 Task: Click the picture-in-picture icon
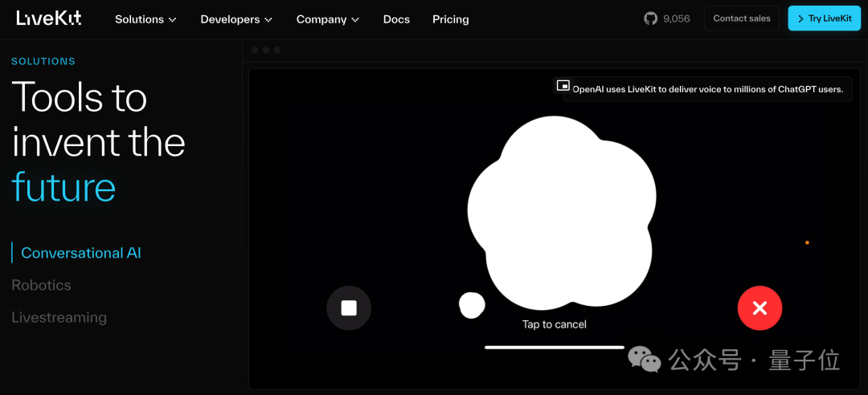(x=563, y=85)
